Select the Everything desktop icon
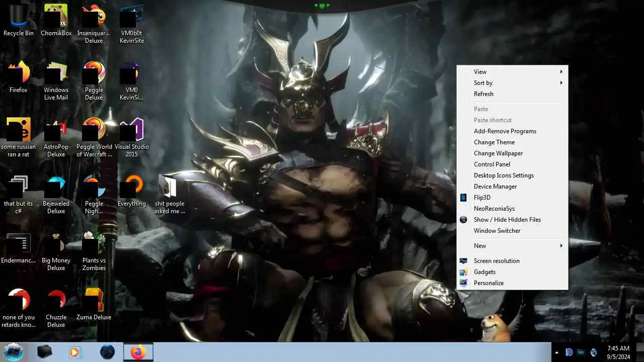 click(x=131, y=191)
